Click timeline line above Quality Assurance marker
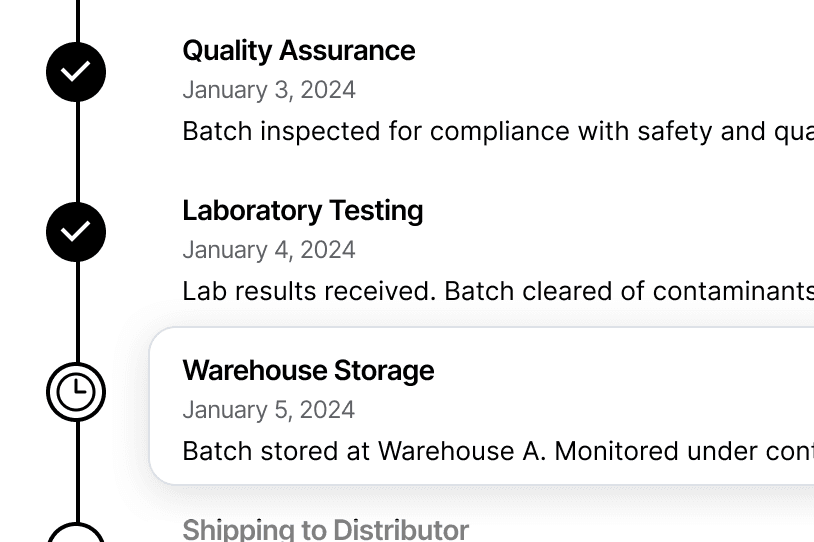This screenshot has width=814, height=542. point(78,20)
